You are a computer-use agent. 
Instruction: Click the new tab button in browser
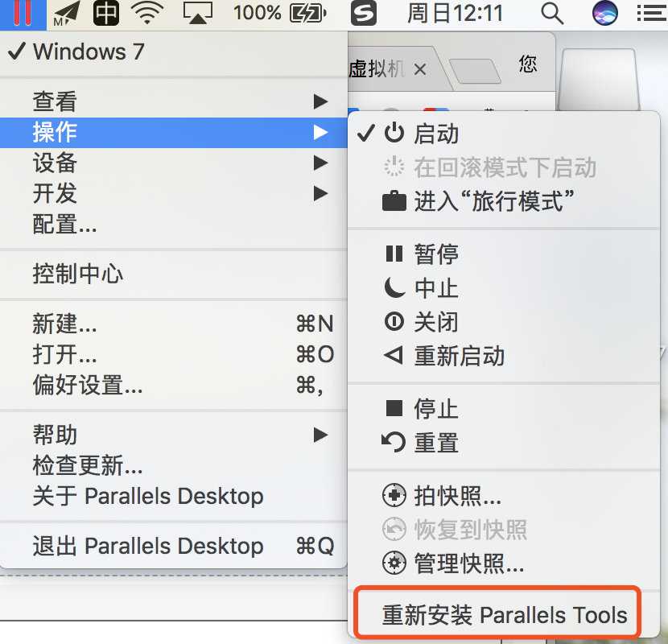click(x=475, y=71)
